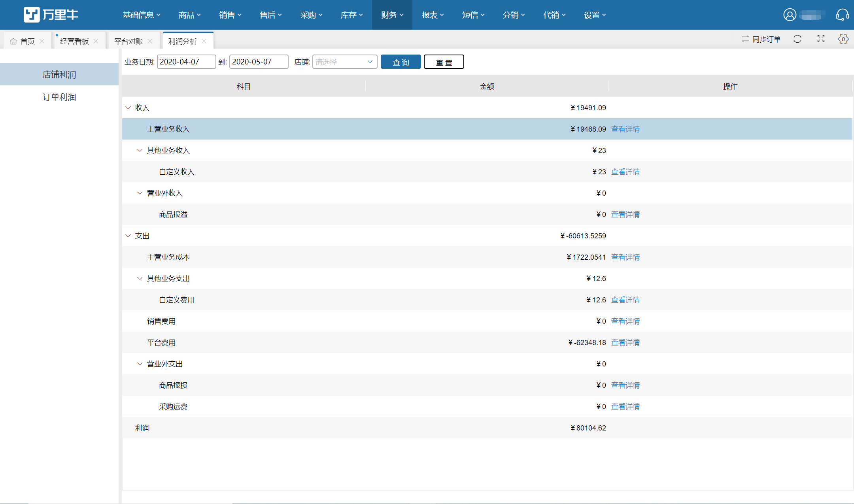This screenshot has width=854, height=504.
Task: Open the 采购 menu
Action: (312, 15)
